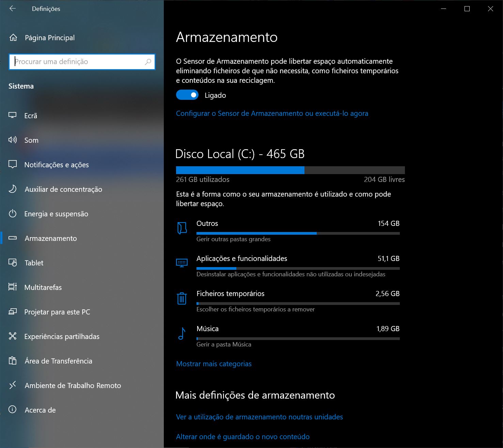Viewport: 503px width, 448px height.
Task: Click the Outros folder icon
Action: 182,228
